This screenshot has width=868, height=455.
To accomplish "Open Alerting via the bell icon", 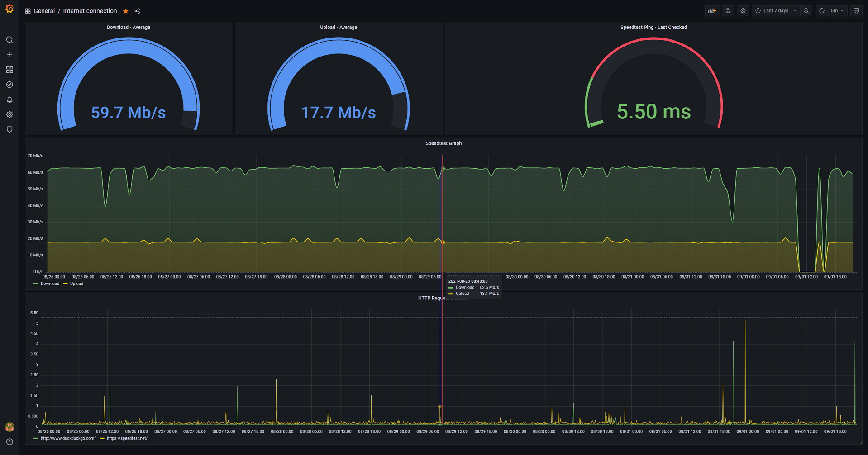I will (x=10, y=100).
